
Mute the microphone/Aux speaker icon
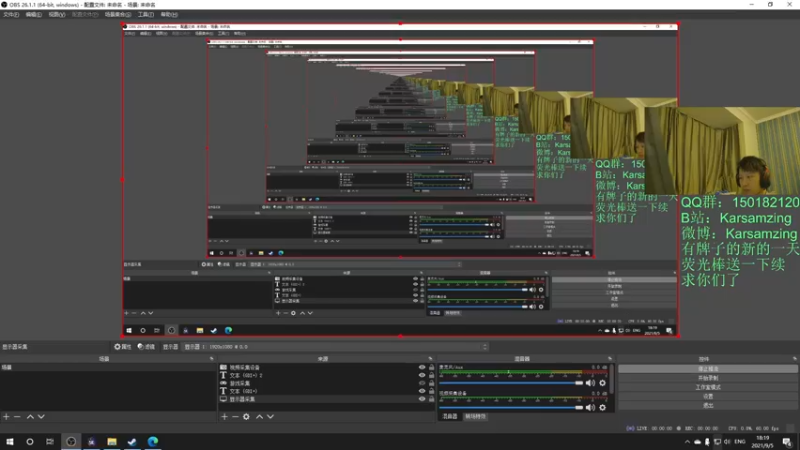tap(590, 383)
